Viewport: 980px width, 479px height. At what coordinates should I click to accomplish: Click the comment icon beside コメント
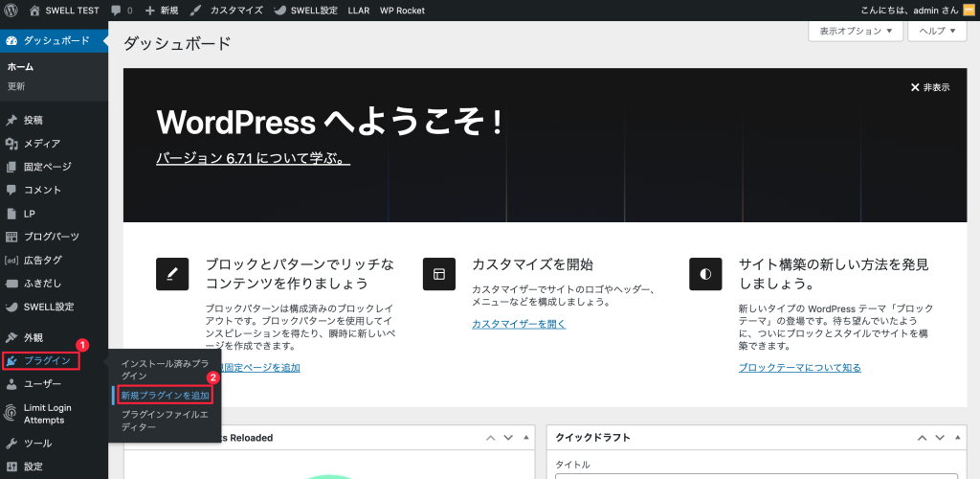click(11, 190)
